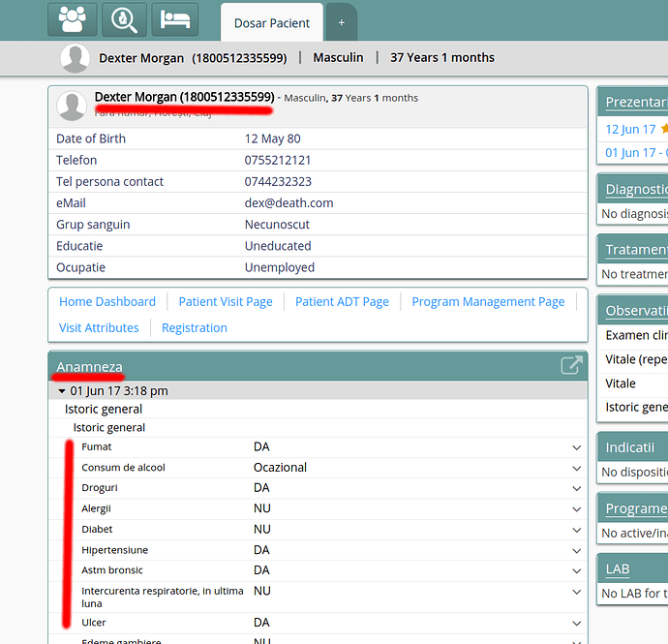
Task: Open the LAB panel heading
Action: [618, 569]
